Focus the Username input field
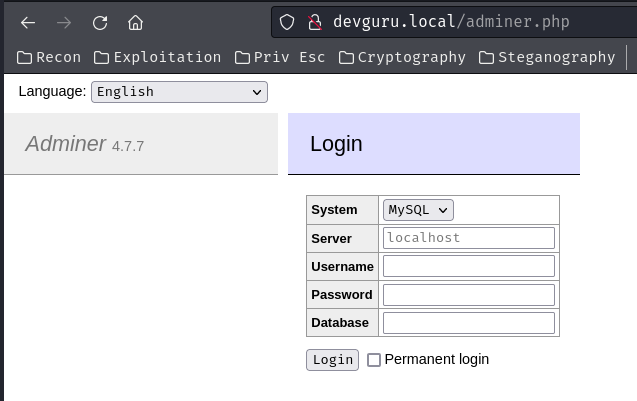 468,266
